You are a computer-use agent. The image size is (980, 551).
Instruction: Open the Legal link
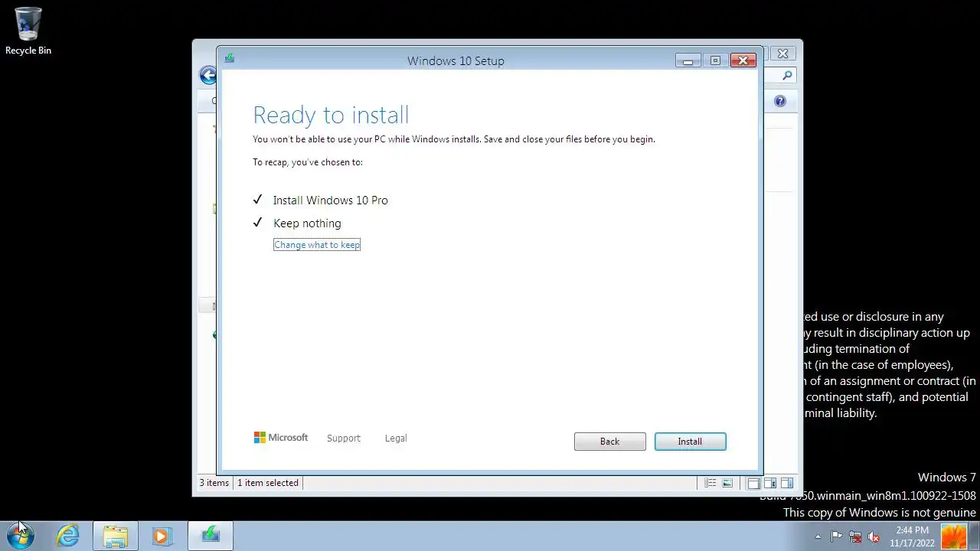point(396,439)
